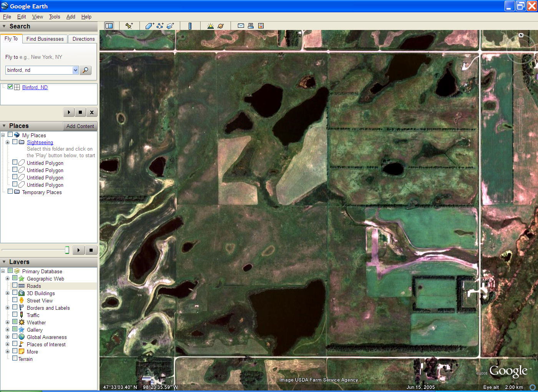Click the search magnifying glass button
538x392 pixels.
tap(85, 70)
